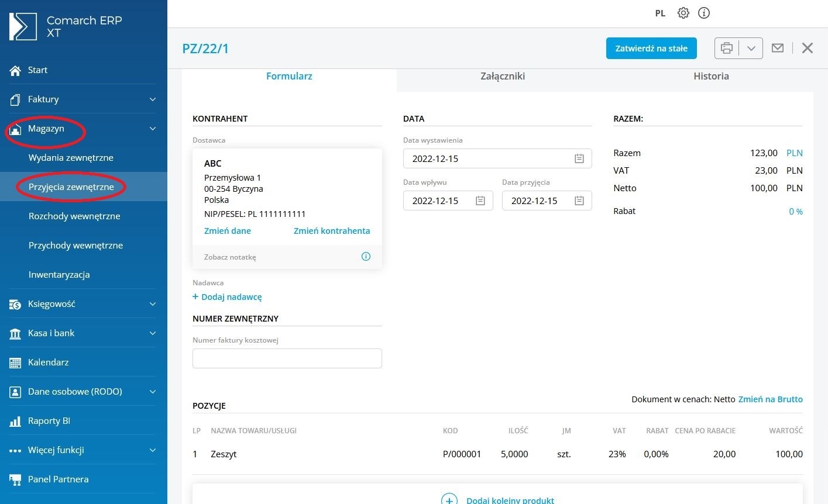Open the Historia tab
This screenshot has width=828, height=504.
pos(711,76)
